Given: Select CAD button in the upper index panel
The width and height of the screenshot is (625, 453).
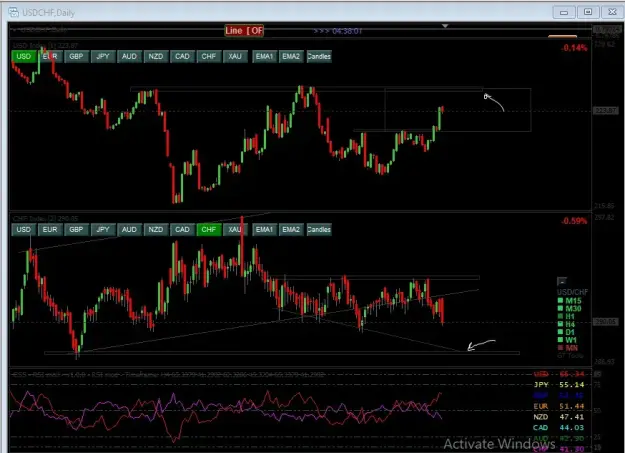Looking at the screenshot, I should point(182,57).
